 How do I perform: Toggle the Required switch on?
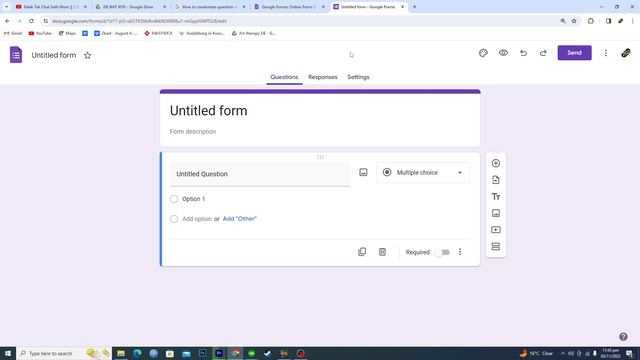[442, 252]
